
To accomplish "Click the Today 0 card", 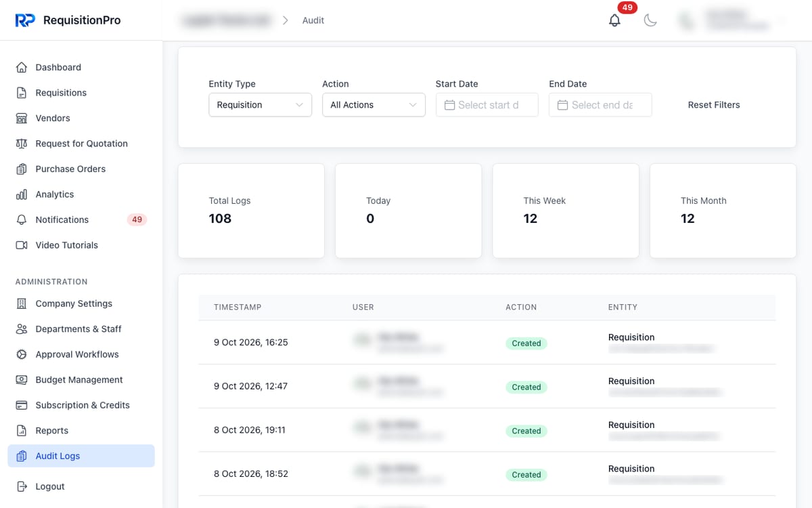I will click(x=409, y=211).
